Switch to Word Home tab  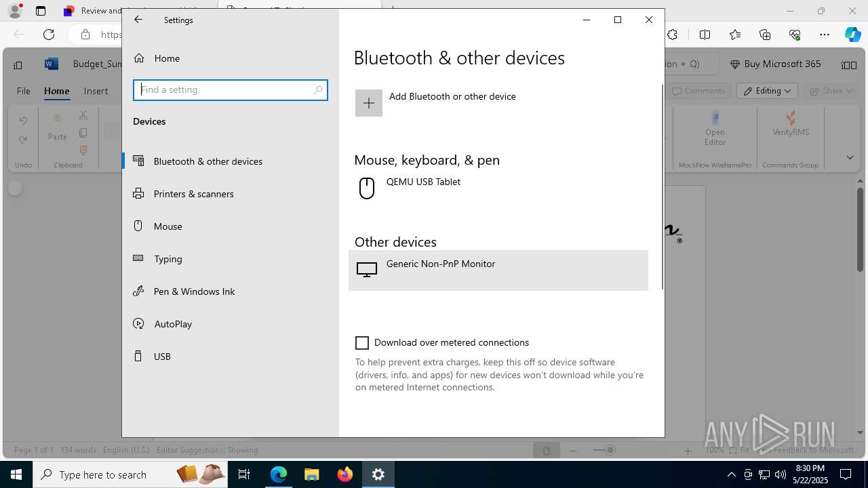coord(57,91)
